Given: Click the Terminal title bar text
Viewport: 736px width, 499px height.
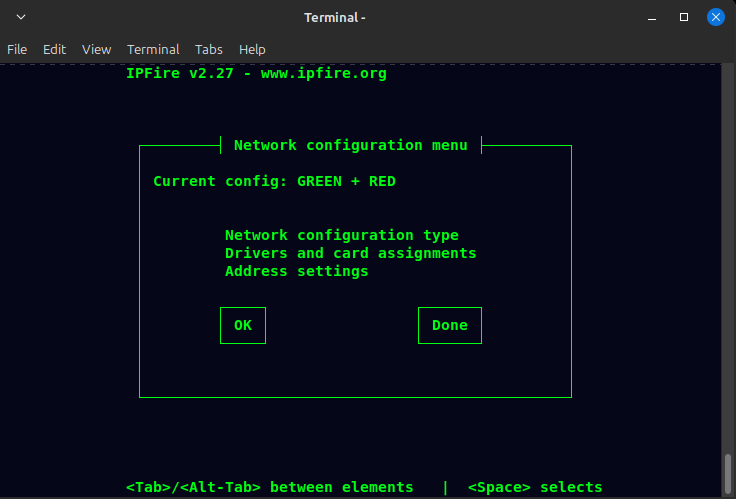Looking at the screenshot, I should coord(334,17).
